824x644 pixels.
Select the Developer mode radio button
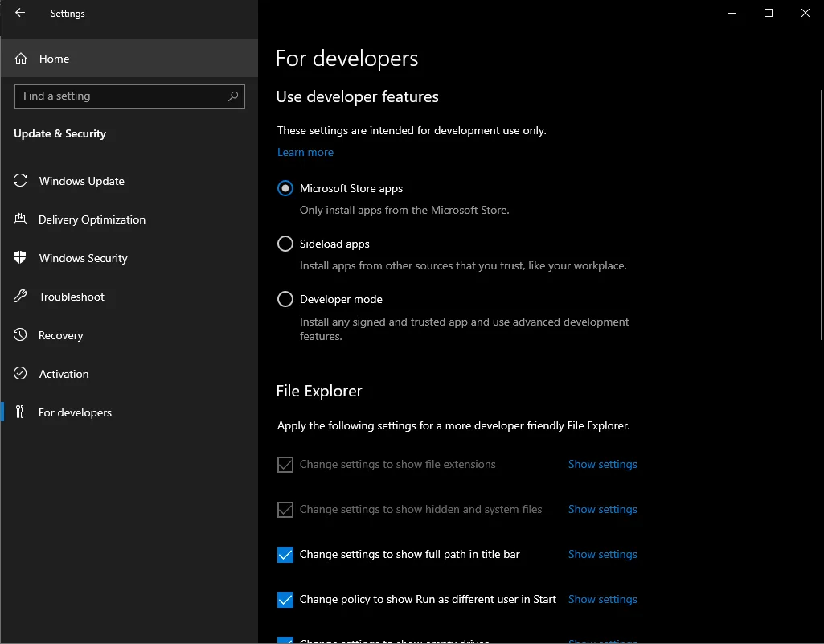pyautogui.click(x=285, y=299)
